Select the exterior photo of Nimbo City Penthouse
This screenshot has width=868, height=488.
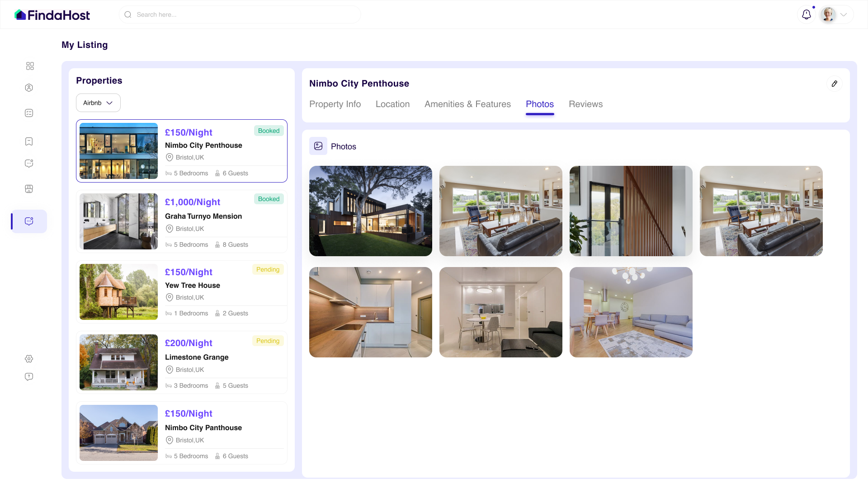[x=370, y=211]
